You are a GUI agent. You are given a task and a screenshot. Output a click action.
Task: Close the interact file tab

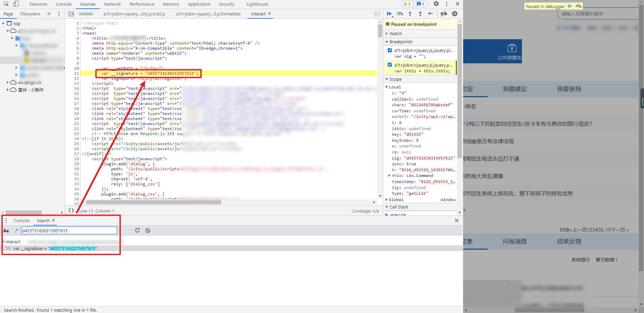click(x=269, y=13)
